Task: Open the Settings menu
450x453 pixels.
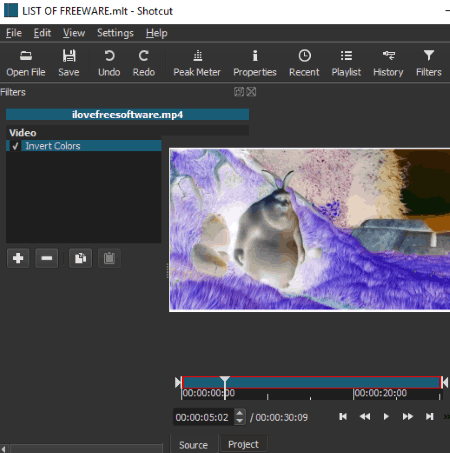Action: pyautogui.click(x=115, y=33)
